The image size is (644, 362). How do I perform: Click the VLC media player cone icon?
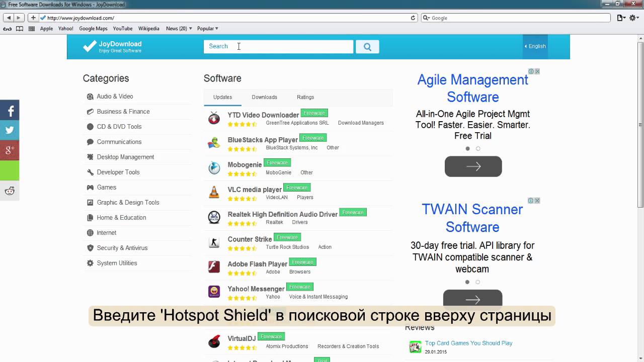(x=214, y=193)
